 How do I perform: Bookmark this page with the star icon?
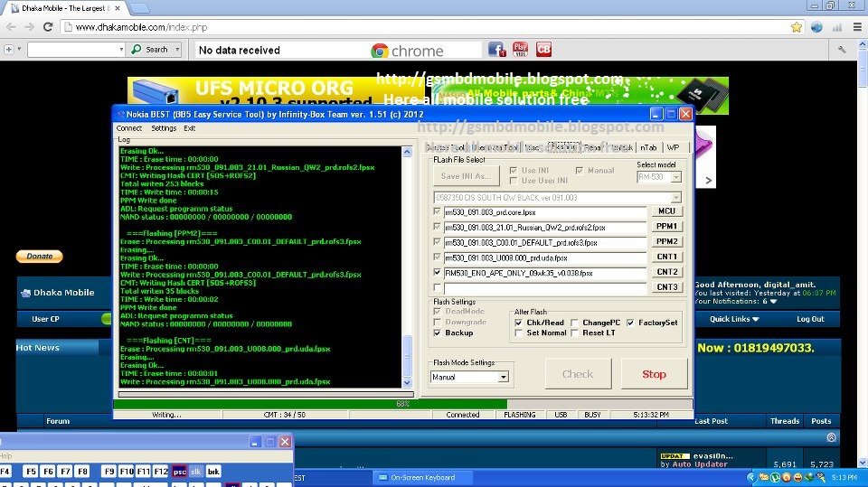tap(796, 27)
